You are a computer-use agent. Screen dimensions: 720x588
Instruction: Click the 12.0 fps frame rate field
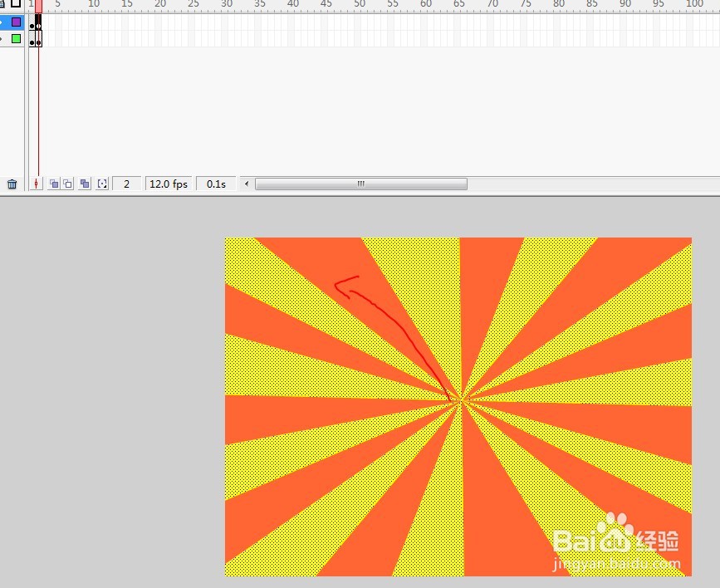169,184
